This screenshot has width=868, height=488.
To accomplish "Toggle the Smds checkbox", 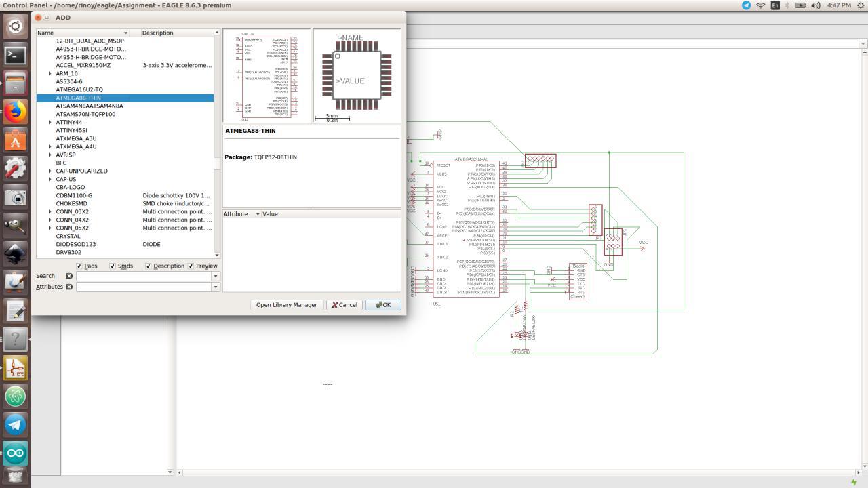I will click(x=113, y=266).
